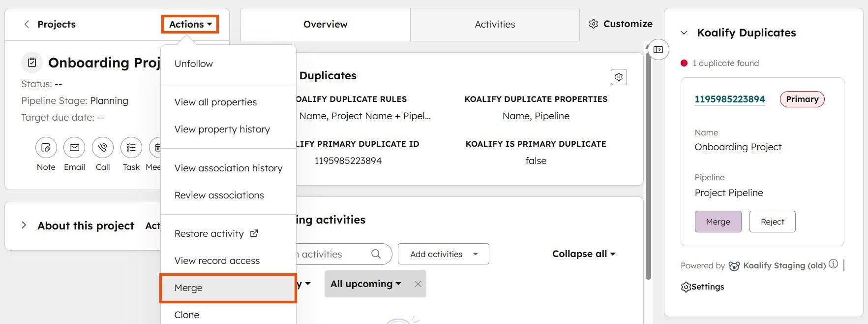Open All upcoming filter dropdown
The height and width of the screenshot is (324, 868).
point(366,284)
